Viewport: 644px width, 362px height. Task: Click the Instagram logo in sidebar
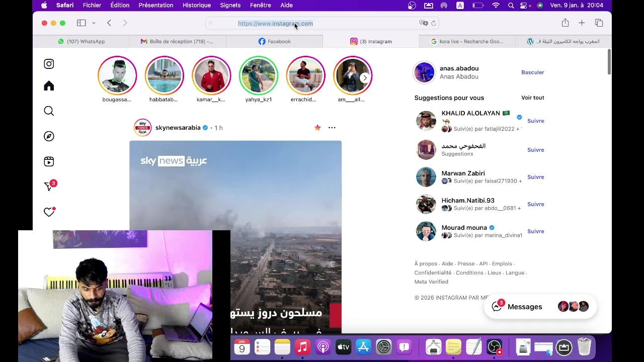click(x=49, y=64)
